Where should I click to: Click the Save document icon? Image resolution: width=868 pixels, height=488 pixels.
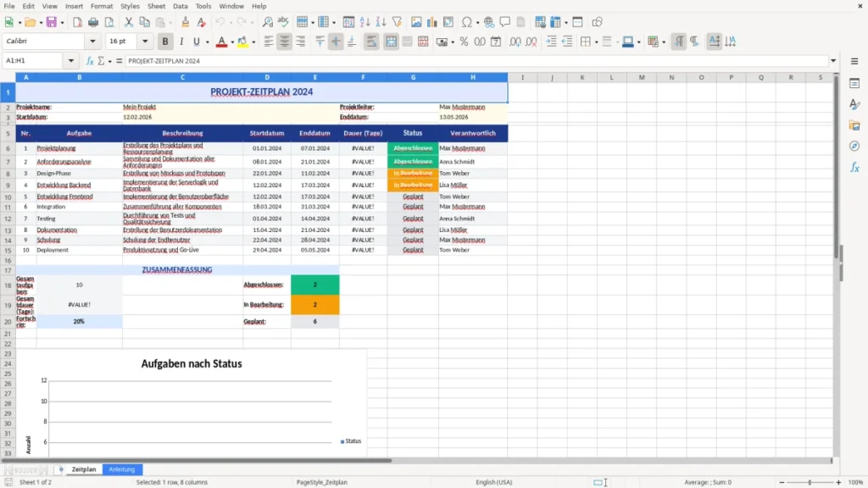[x=52, y=22]
